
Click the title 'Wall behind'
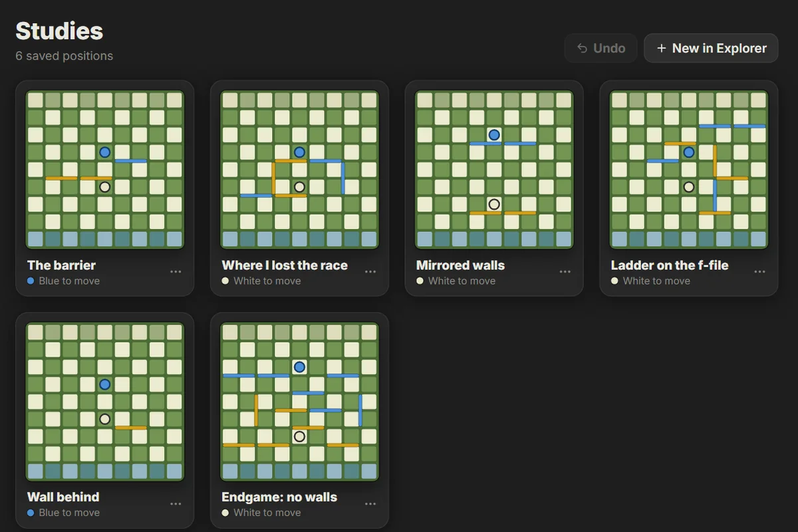(x=63, y=497)
